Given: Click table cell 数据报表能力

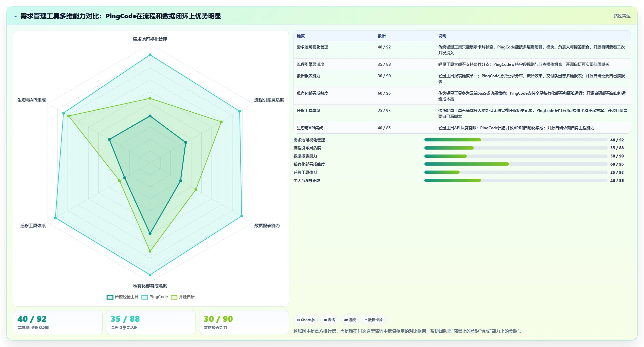Looking at the screenshot, I should (309, 76).
